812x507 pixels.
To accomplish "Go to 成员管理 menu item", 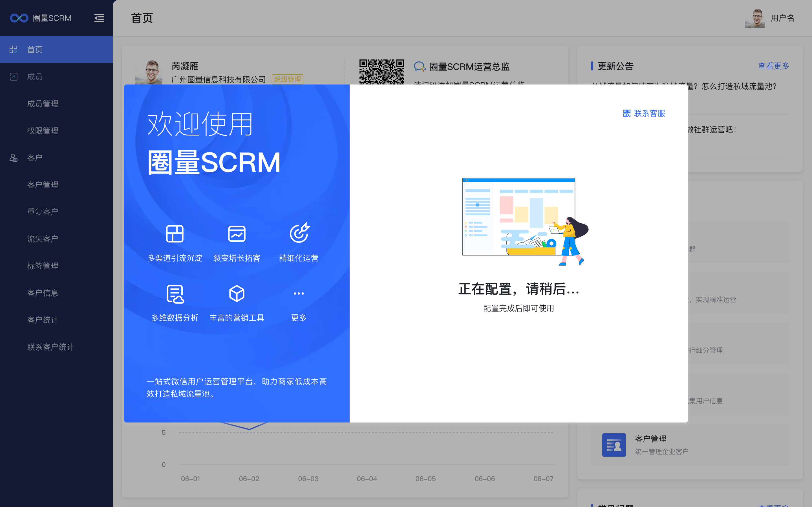I will [43, 104].
